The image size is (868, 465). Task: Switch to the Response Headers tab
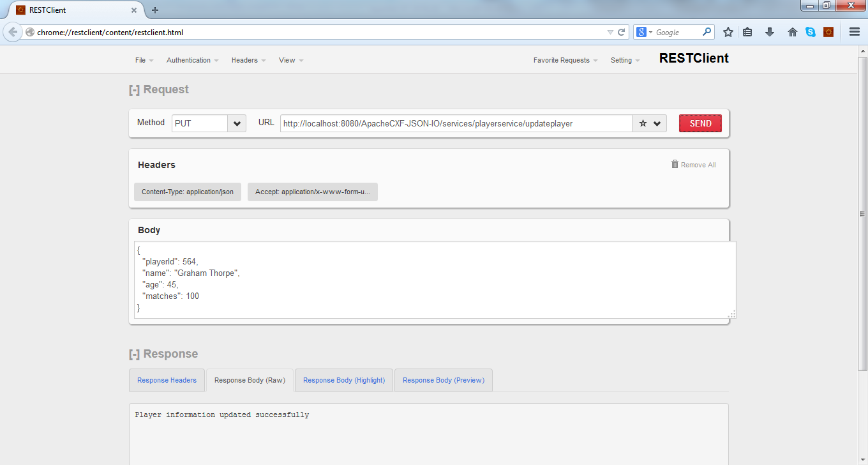click(167, 380)
